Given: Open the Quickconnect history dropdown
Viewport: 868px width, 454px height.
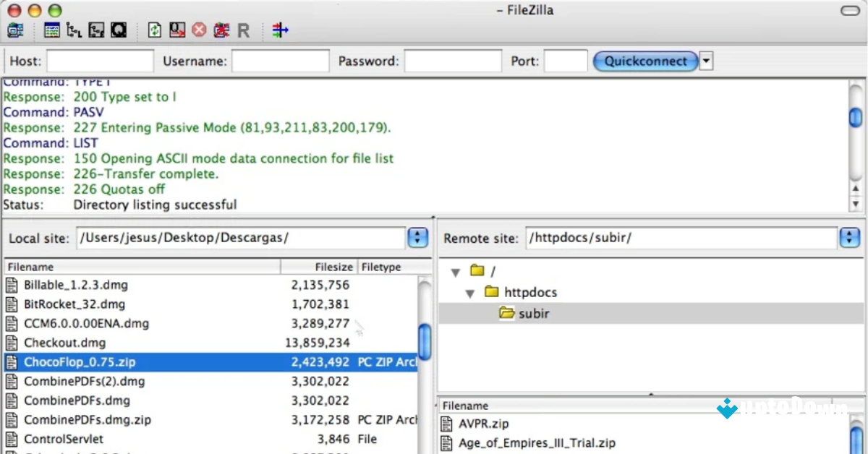Looking at the screenshot, I should click(x=705, y=61).
